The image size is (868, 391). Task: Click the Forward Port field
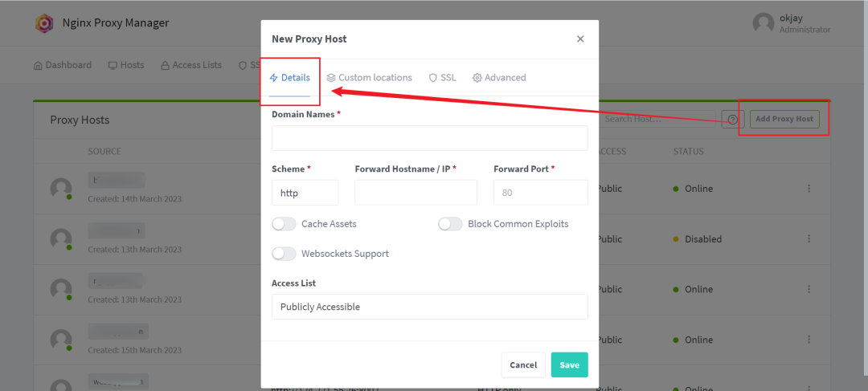pyautogui.click(x=540, y=193)
